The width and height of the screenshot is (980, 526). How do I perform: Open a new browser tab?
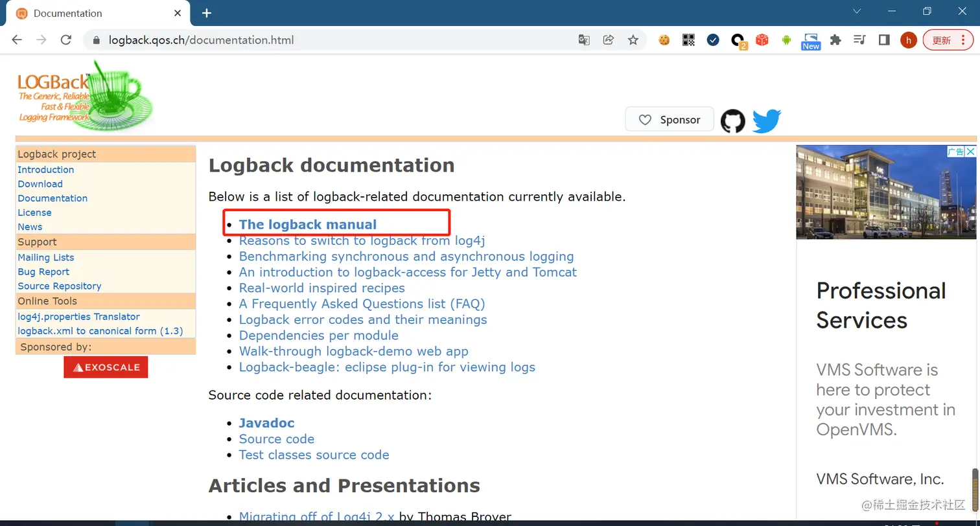coord(207,13)
